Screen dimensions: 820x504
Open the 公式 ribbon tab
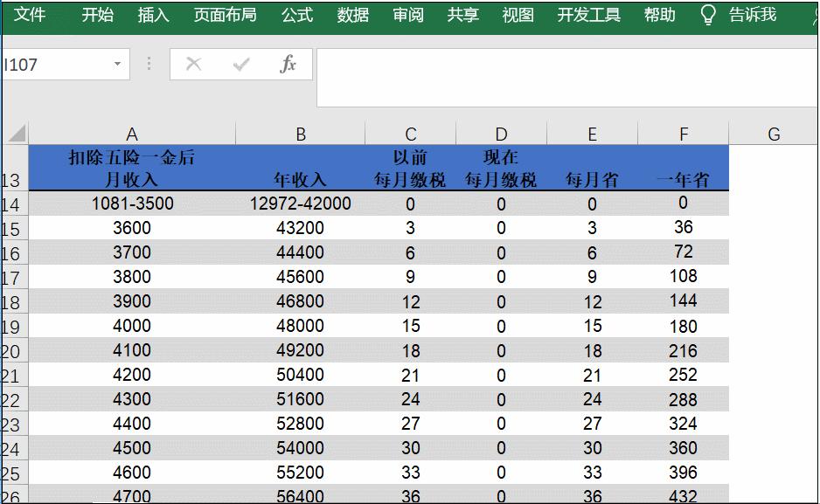coord(295,15)
